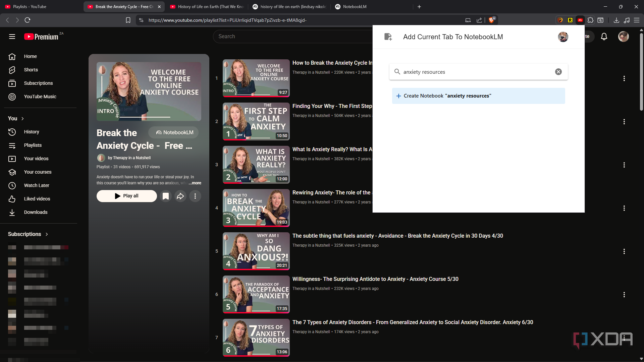The image size is (644, 362).
Task: Open options for the Finding Your Why video
Action: [624, 122]
